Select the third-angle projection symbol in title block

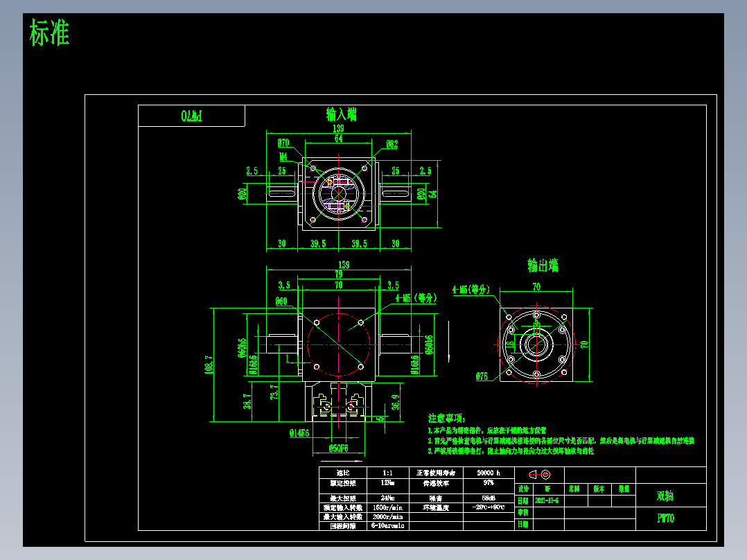[541, 475]
